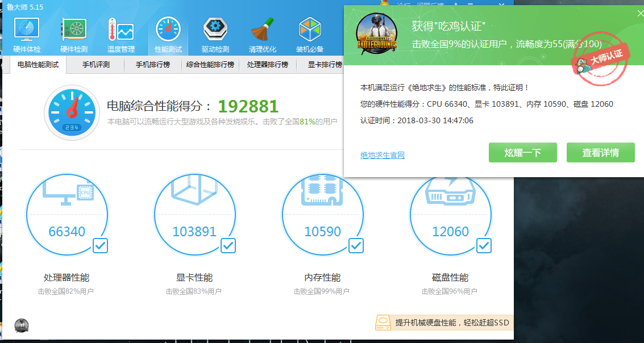Click the 显卡性能 label
The height and width of the screenshot is (343, 644).
point(194,277)
